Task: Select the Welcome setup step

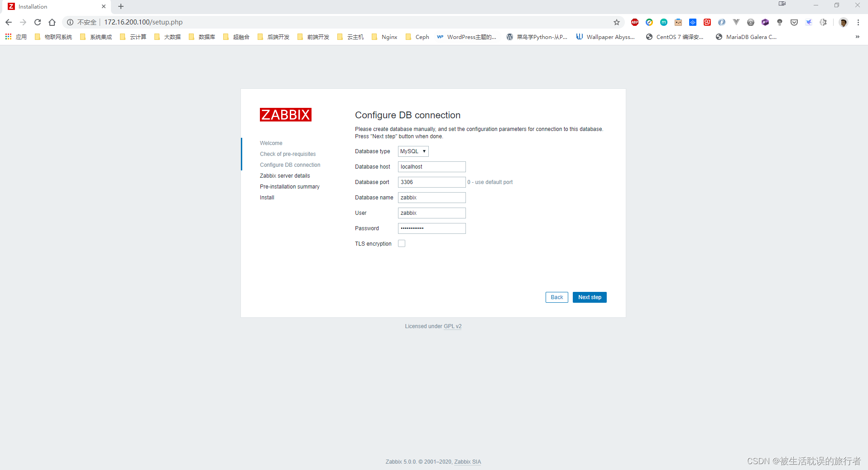Action: (x=271, y=143)
